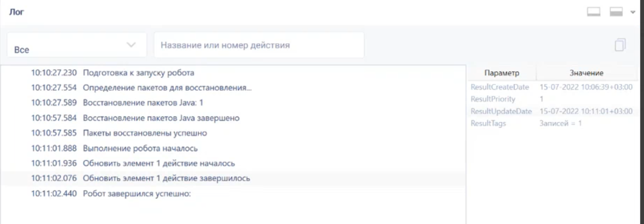This screenshot has height=224, width=644.
Task: Select log row 'Пакеты восстановлены успешно'
Action: [x=233, y=133]
